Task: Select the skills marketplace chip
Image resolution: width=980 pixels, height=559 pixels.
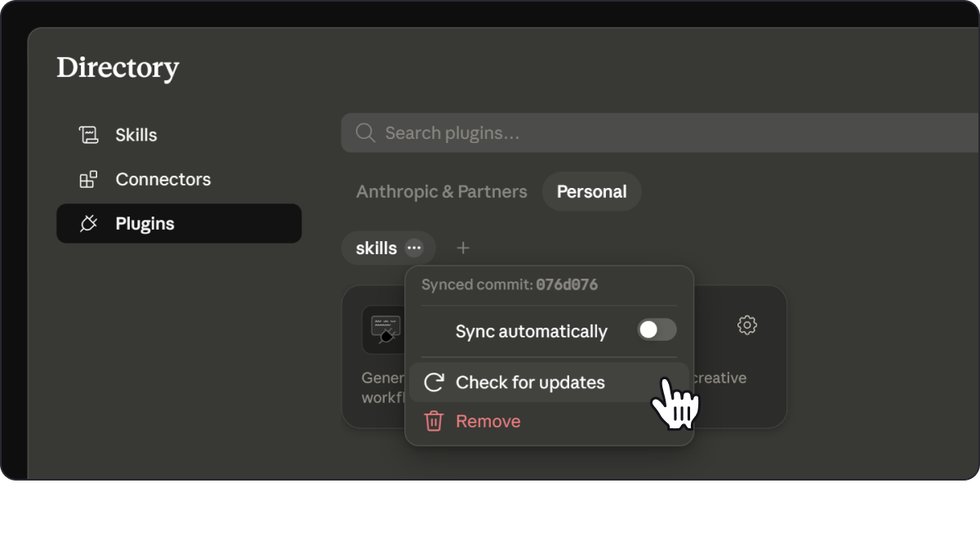Action: [376, 248]
